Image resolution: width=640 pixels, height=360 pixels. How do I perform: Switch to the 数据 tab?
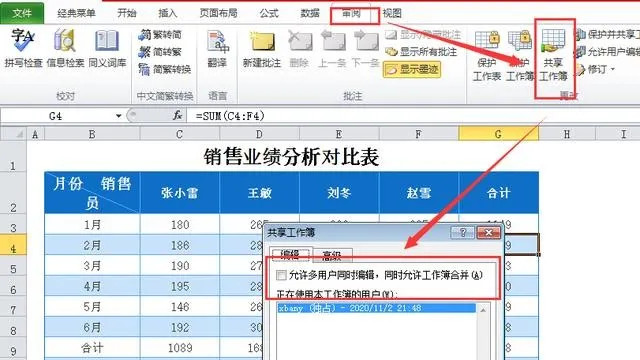[x=310, y=13]
